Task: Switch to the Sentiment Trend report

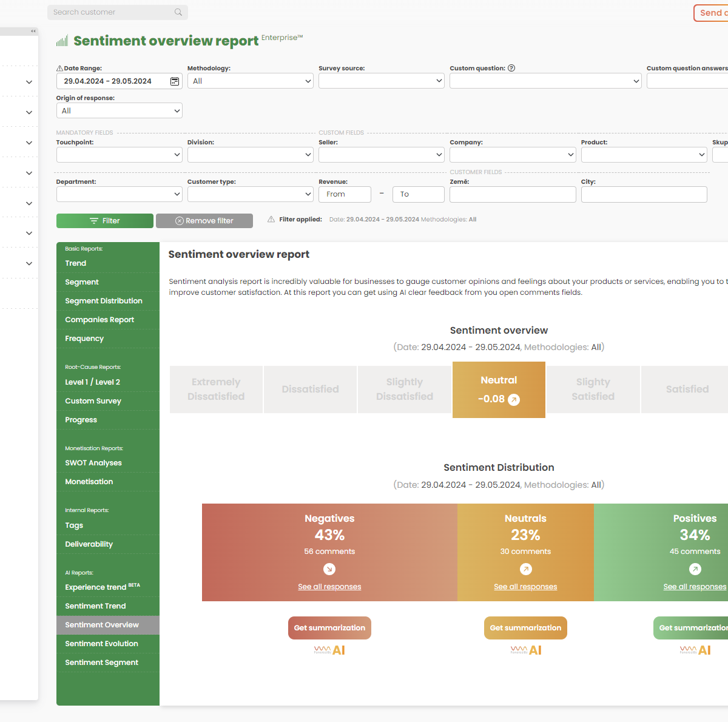Action: 95,606
